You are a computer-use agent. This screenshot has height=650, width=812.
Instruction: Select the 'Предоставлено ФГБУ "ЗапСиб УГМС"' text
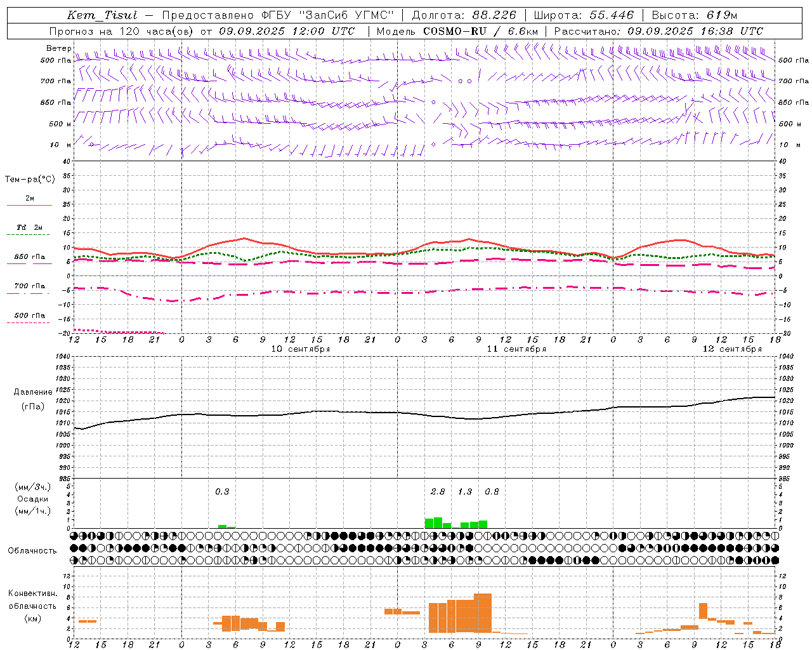coord(278,16)
